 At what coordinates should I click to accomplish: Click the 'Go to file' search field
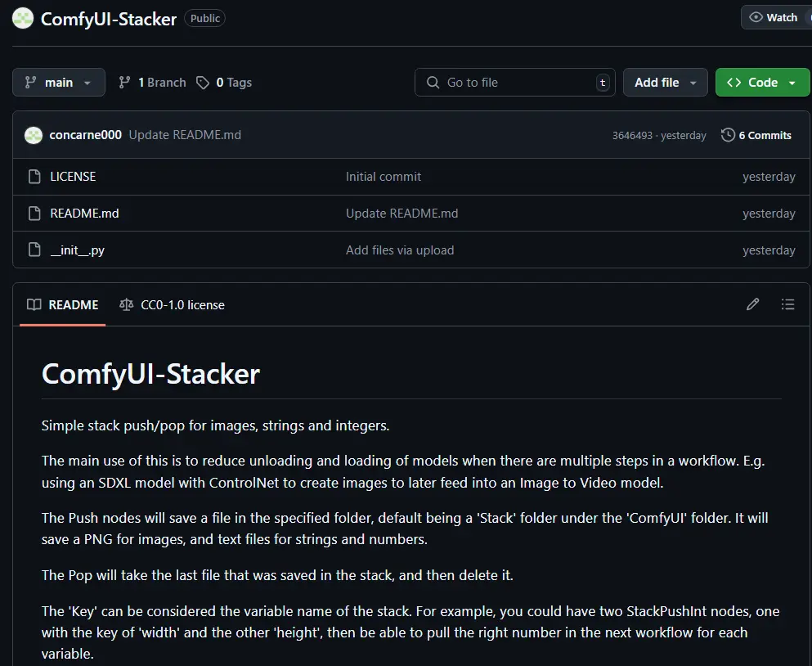514,82
